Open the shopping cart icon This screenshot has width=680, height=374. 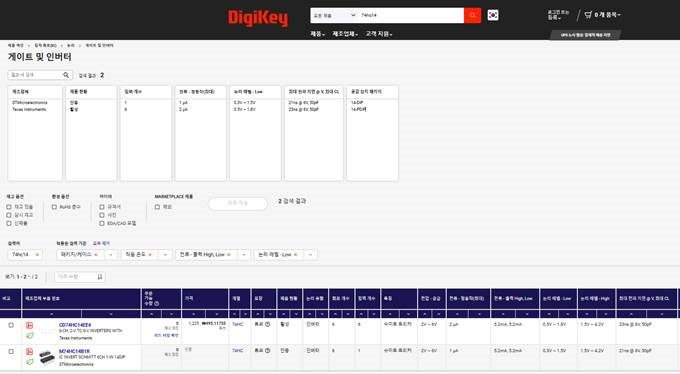[588, 15]
